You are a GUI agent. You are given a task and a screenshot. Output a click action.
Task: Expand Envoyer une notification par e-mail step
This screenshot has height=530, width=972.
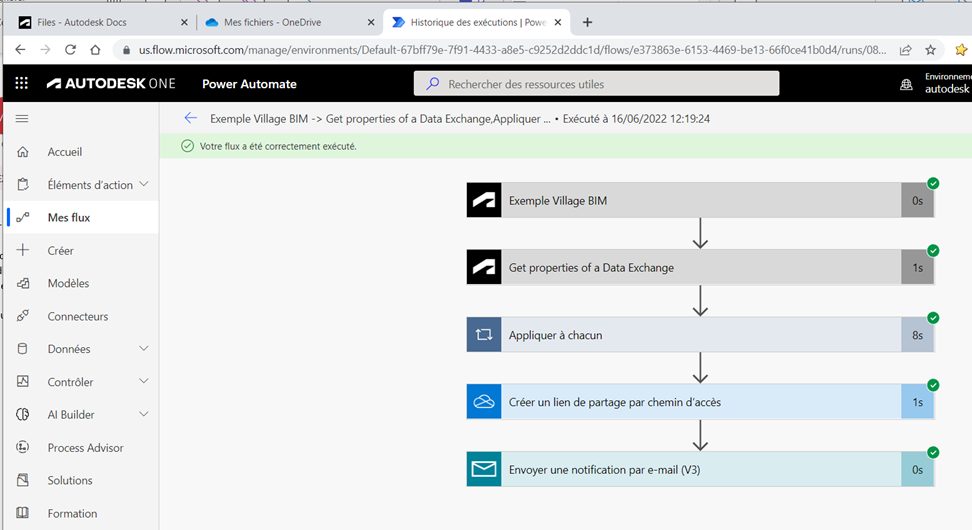point(700,469)
